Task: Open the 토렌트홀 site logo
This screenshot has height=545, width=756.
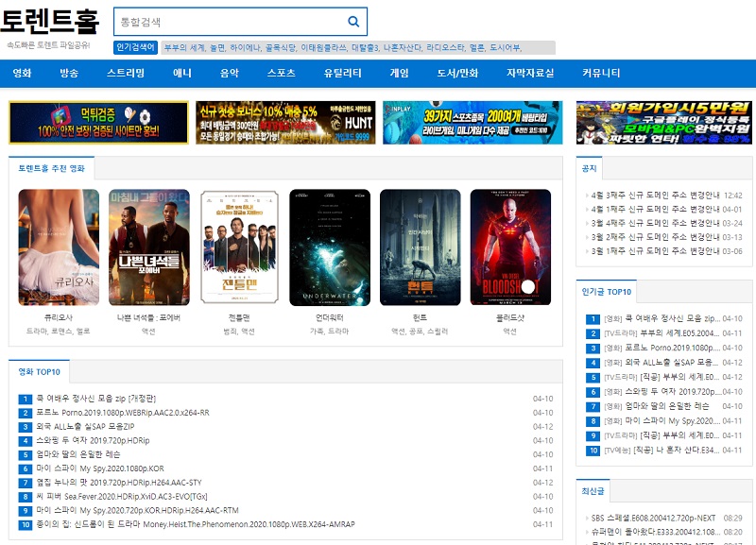Action: pos(50,22)
